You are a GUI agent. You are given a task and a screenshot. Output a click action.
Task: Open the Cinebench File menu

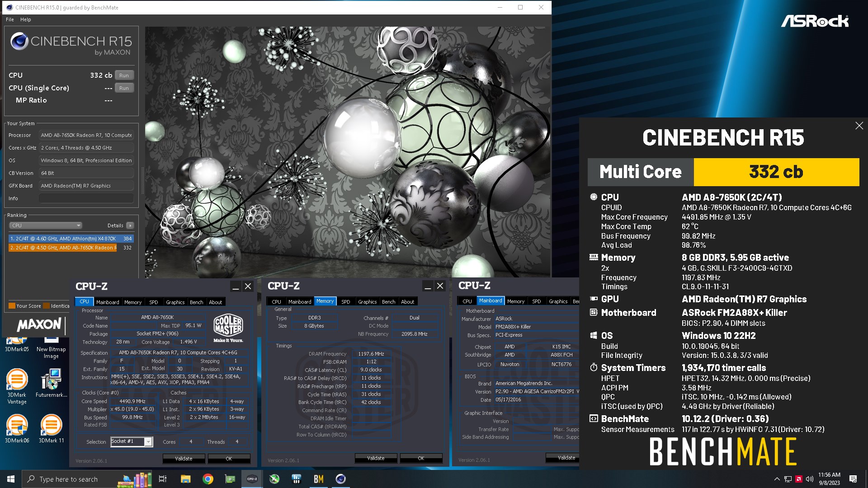pyautogui.click(x=10, y=19)
